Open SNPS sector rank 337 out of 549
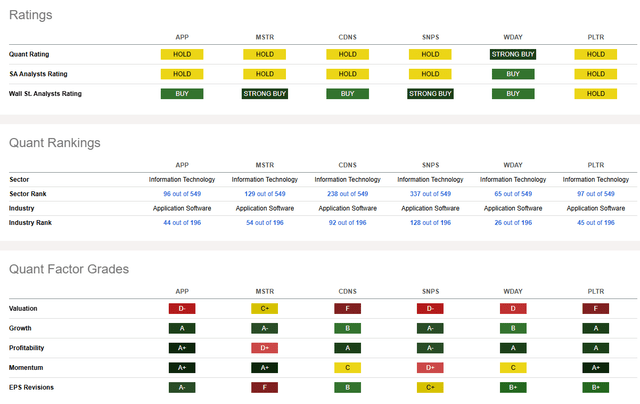 431,194
